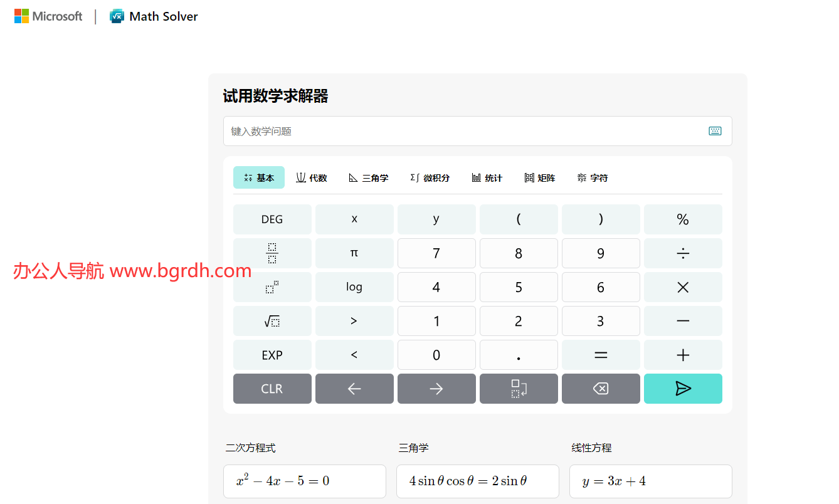Viewport: 839px width, 504px height.
Task: Submit the problem with the send arrow
Action: coord(683,389)
